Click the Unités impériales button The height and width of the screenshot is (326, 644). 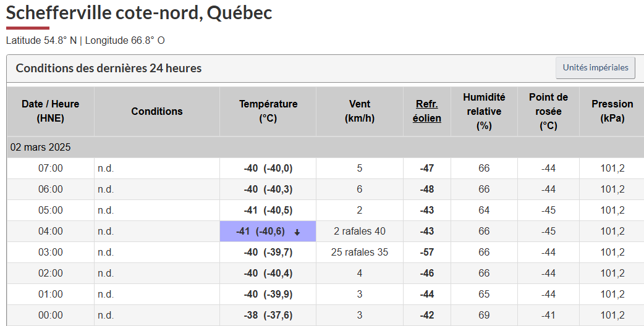pos(595,67)
